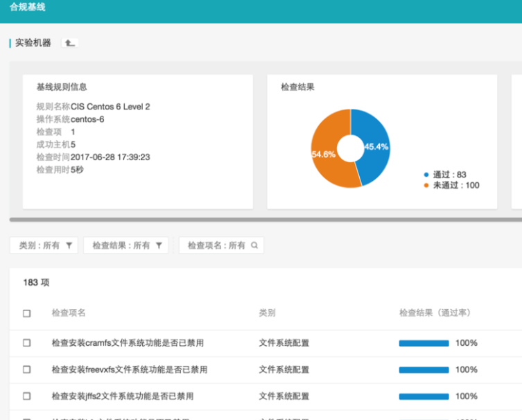Click the orange 54.6% donut chart segment
The image size is (522, 420).
(x=324, y=155)
